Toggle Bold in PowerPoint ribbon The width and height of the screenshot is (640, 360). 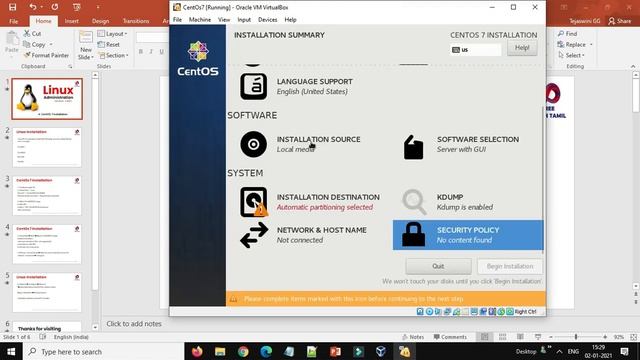coord(141,51)
